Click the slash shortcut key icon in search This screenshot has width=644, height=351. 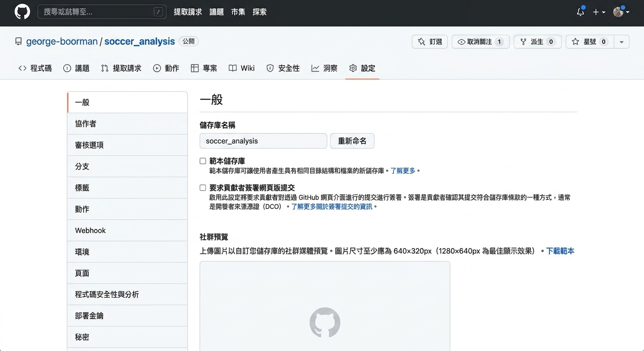(x=158, y=12)
